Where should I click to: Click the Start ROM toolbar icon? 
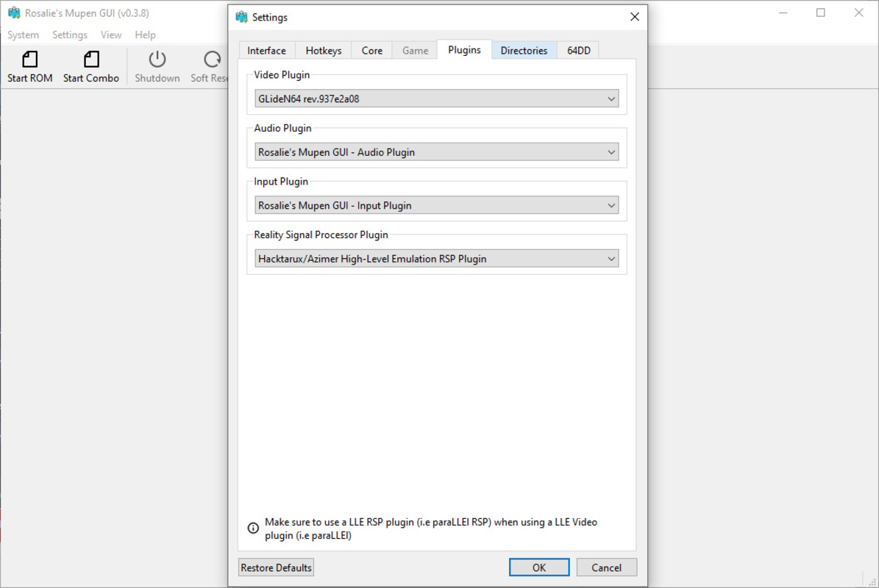[x=29, y=60]
